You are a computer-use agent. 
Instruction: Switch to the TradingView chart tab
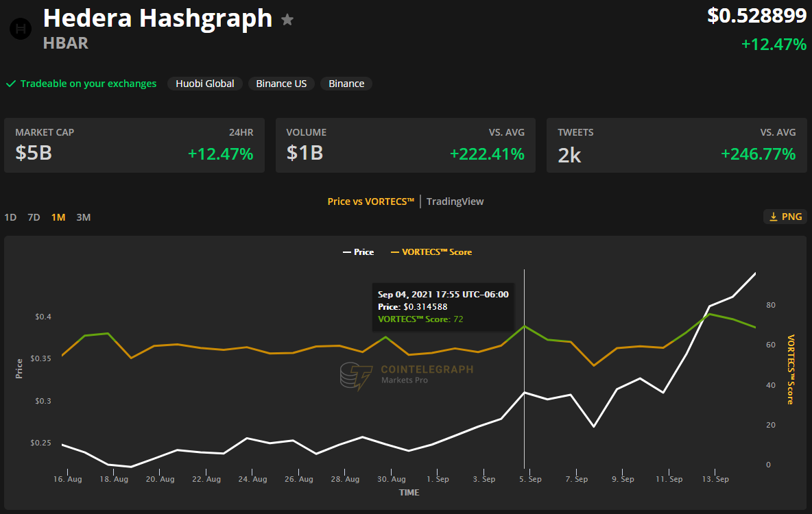click(x=455, y=201)
